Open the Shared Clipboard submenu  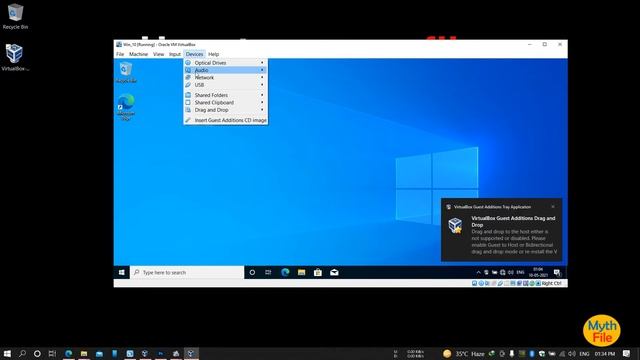[x=225, y=102]
